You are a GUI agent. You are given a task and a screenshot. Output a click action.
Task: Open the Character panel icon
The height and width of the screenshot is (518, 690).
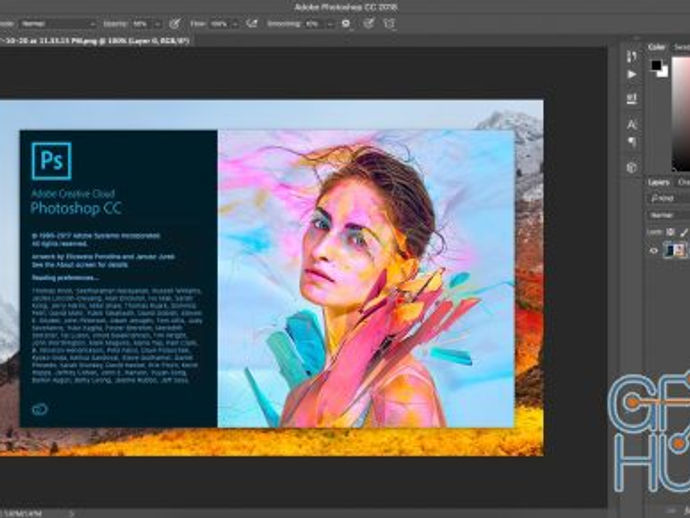tap(631, 124)
